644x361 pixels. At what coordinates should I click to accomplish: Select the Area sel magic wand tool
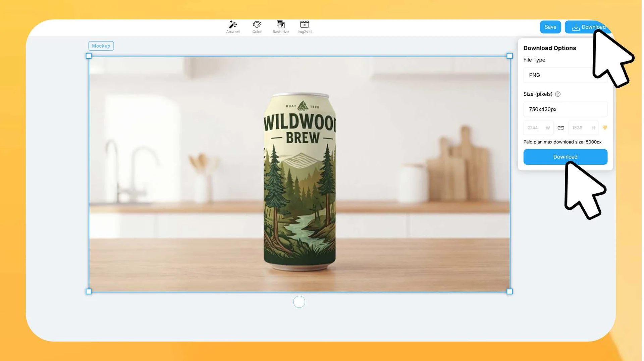[234, 27]
